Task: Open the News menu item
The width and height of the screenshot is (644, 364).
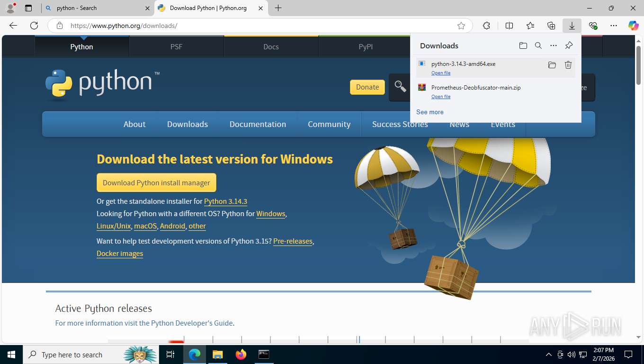Action: (459, 124)
